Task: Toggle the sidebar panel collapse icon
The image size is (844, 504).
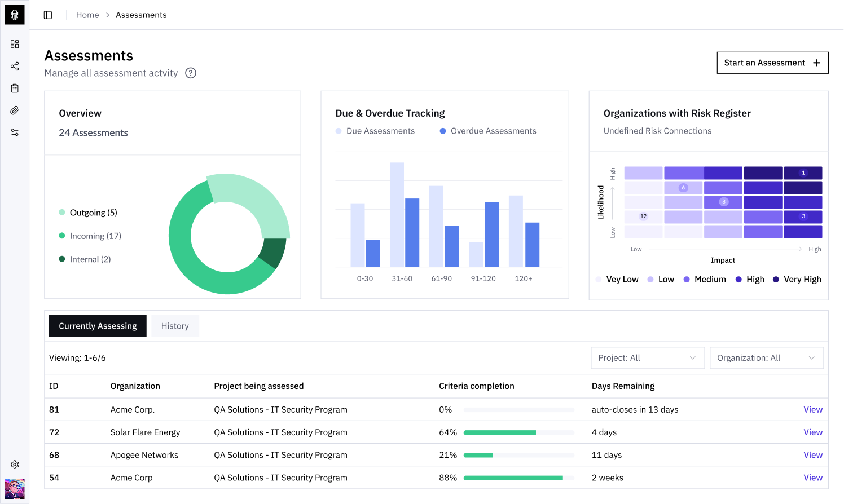Action: coord(48,15)
